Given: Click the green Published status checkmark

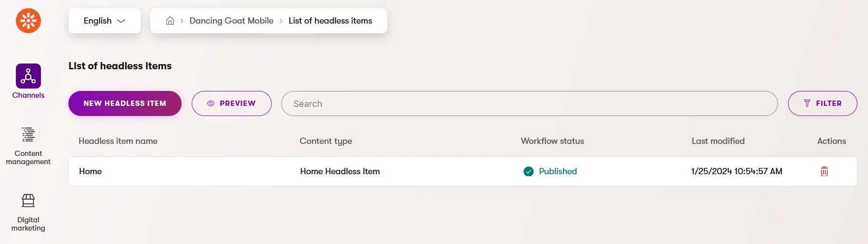Looking at the screenshot, I should click(528, 171).
